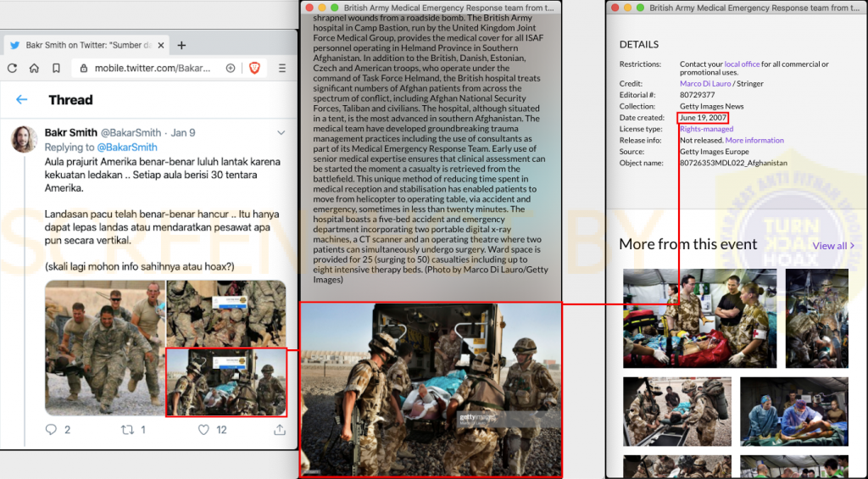The width and height of the screenshot is (868, 479).
Task: Click the DETAILS heading
Action: tap(639, 44)
